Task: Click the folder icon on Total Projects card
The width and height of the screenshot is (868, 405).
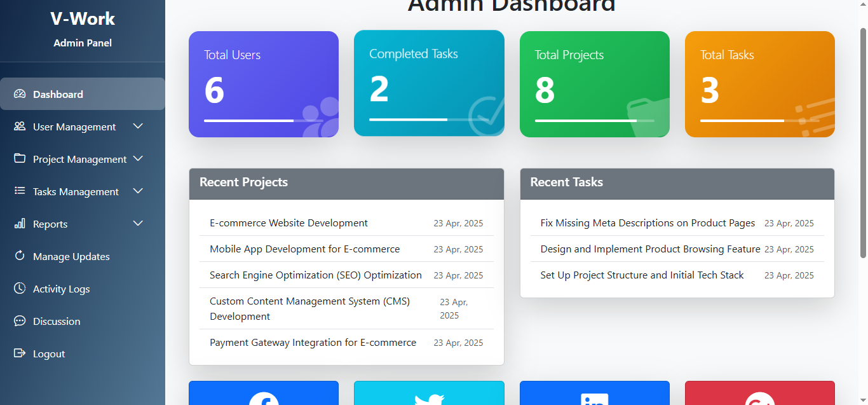Action: pos(648,117)
